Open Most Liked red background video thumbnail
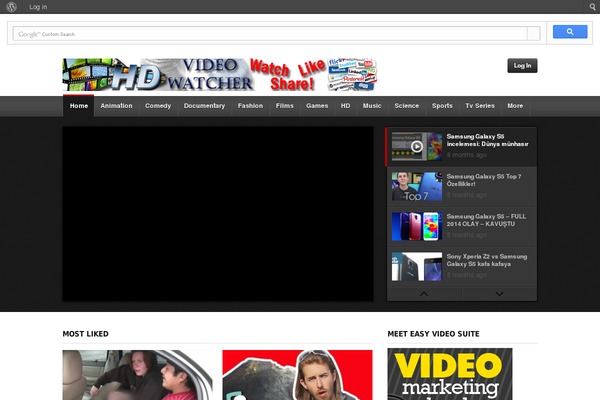Viewport: 600px width, 400px height. click(x=297, y=375)
